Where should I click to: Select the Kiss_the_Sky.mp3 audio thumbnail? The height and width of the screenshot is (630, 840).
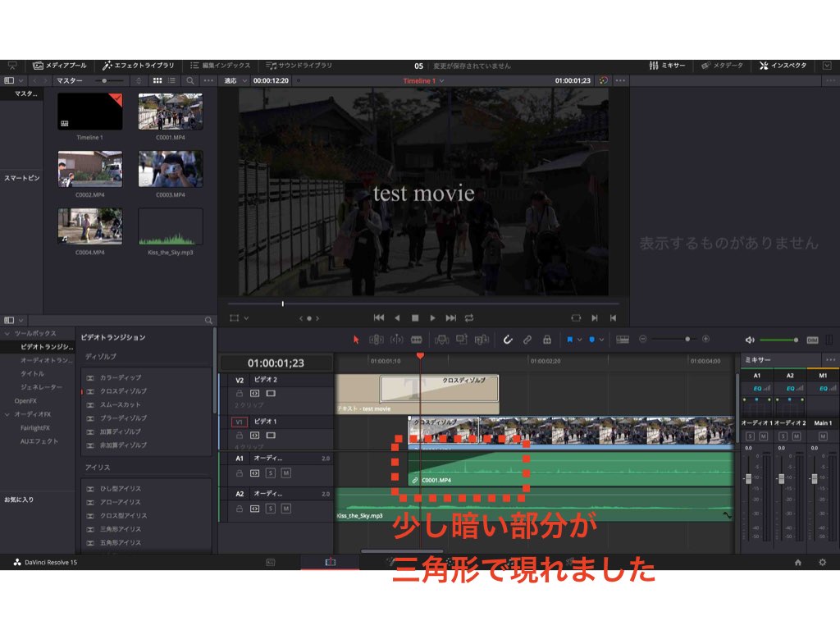(x=171, y=226)
